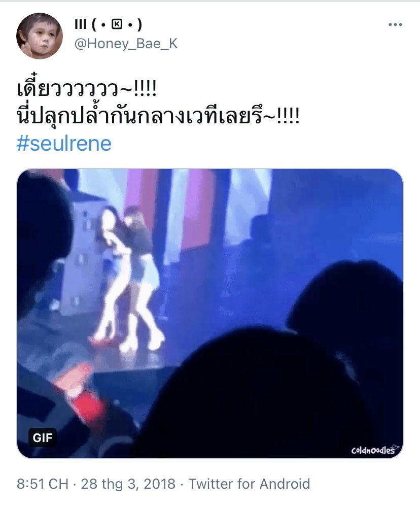Click the tweet timestamp 8:51 CH
This screenshot has width=420, height=508.
[43, 484]
